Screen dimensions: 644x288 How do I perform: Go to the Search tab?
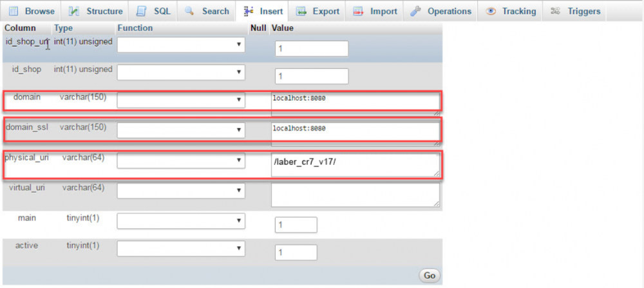coord(206,11)
